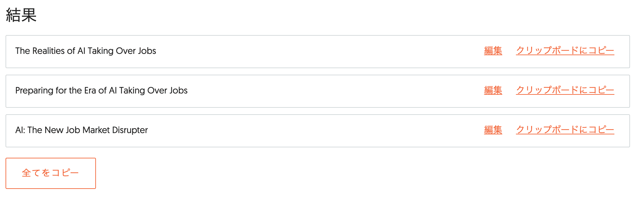Open 編集 for "The Realities of AI Taking Over Jobs"

(492, 51)
